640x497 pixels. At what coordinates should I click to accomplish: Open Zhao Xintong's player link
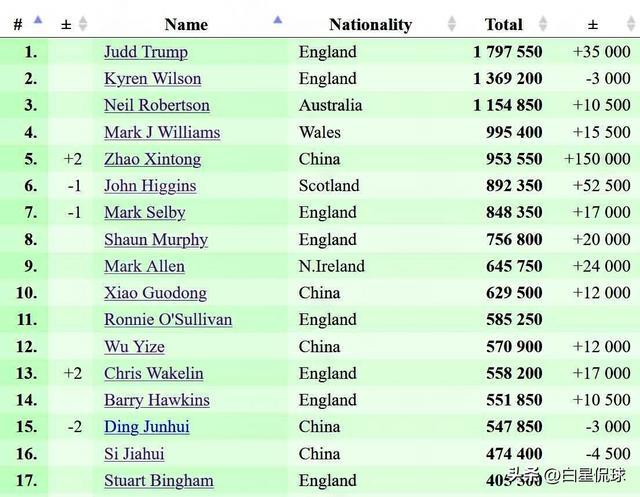pos(152,159)
